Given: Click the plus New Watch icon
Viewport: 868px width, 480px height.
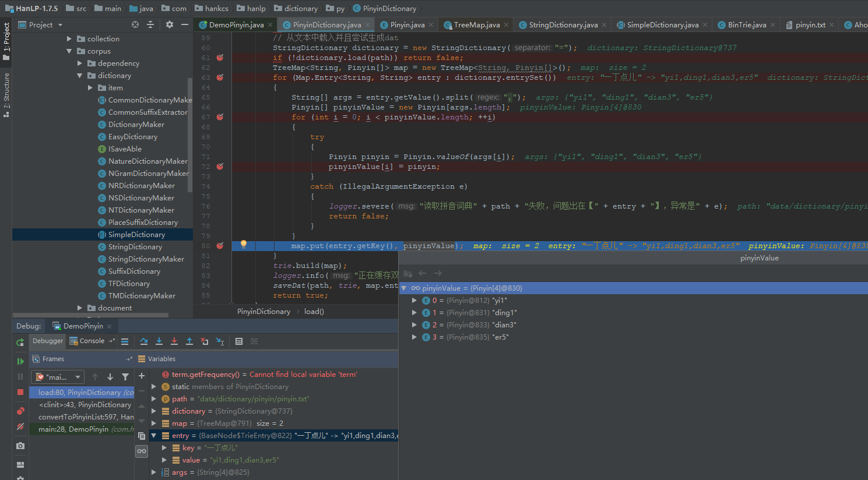Looking at the screenshot, I should pyautogui.click(x=142, y=376).
